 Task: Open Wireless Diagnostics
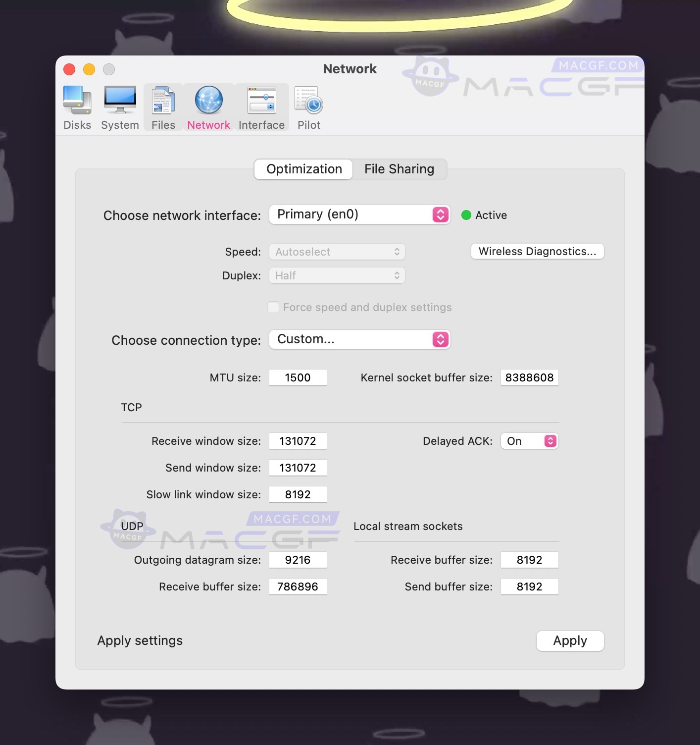coord(537,251)
